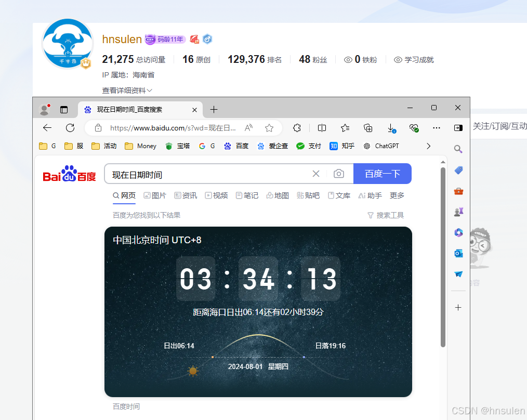This screenshot has width=527, height=420.
Task: Toggle the Edge sidebar panel
Action: pyautogui.click(x=458, y=128)
